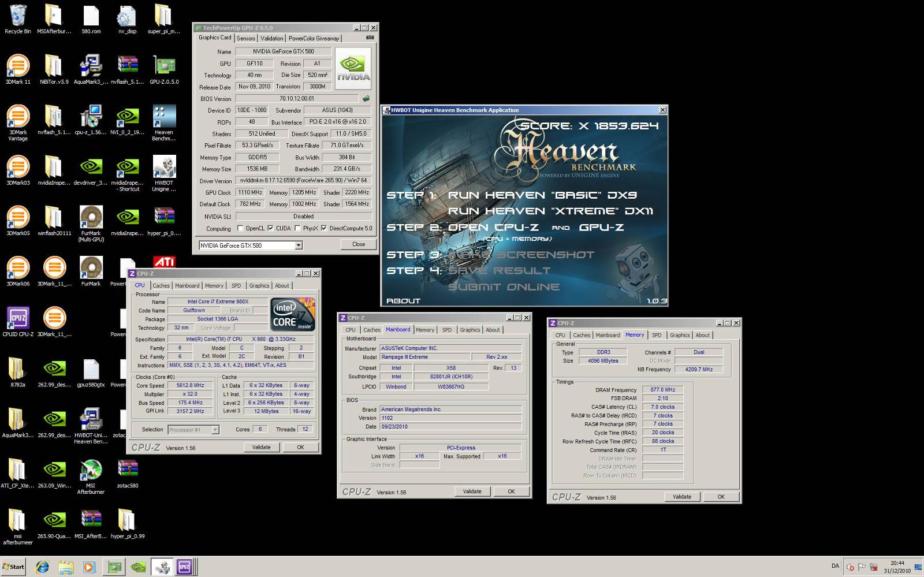Toggle the CUDA checkbox in GPU-Z

coord(270,228)
